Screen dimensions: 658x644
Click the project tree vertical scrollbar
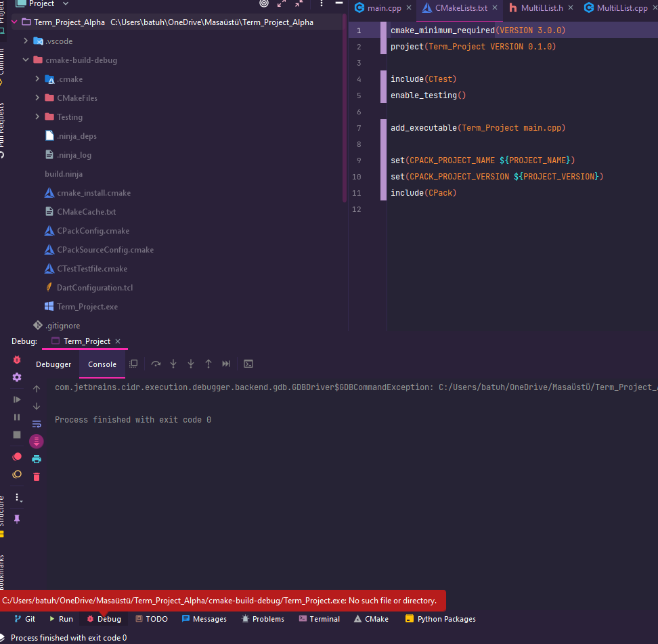(345, 109)
